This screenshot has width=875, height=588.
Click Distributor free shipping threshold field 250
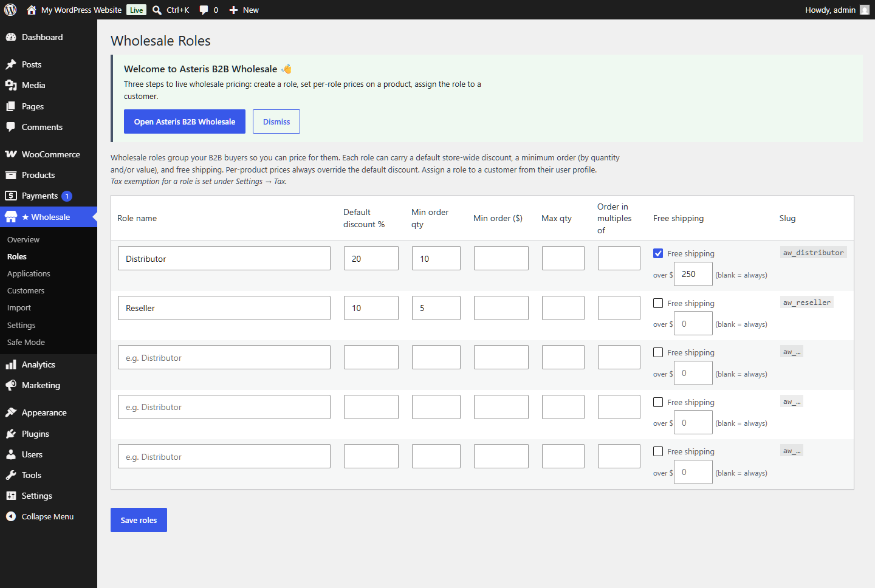pyautogui.click(x=693, y=274)
